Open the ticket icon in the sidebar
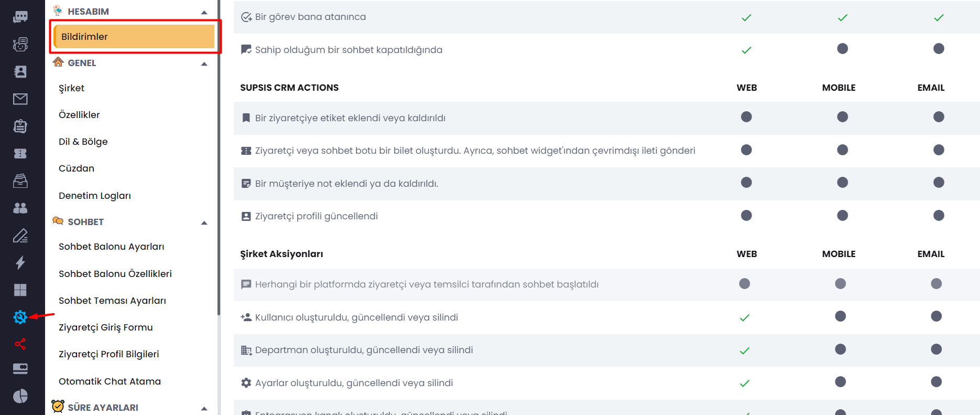Image resolution: width=980 pixels, height=415 pixels. click(x=20, y=153)
